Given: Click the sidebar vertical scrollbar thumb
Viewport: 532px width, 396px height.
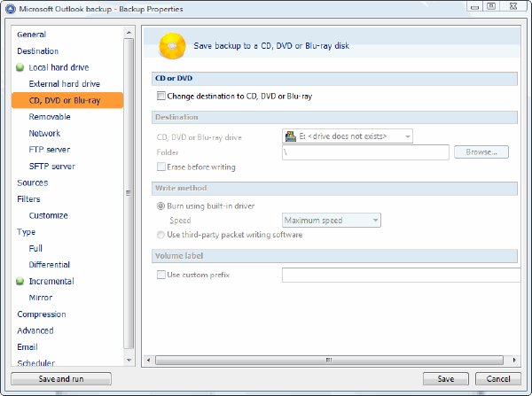Looking at the screenshot, I should pos(129,194).
